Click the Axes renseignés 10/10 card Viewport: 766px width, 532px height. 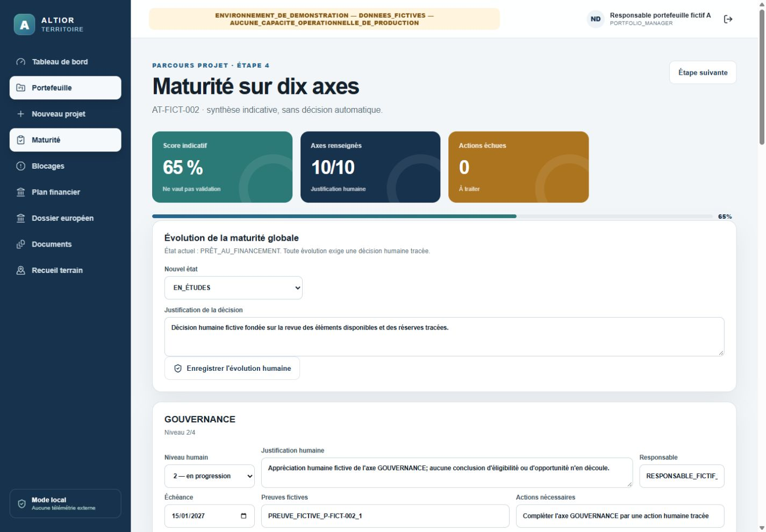point(370,167)
